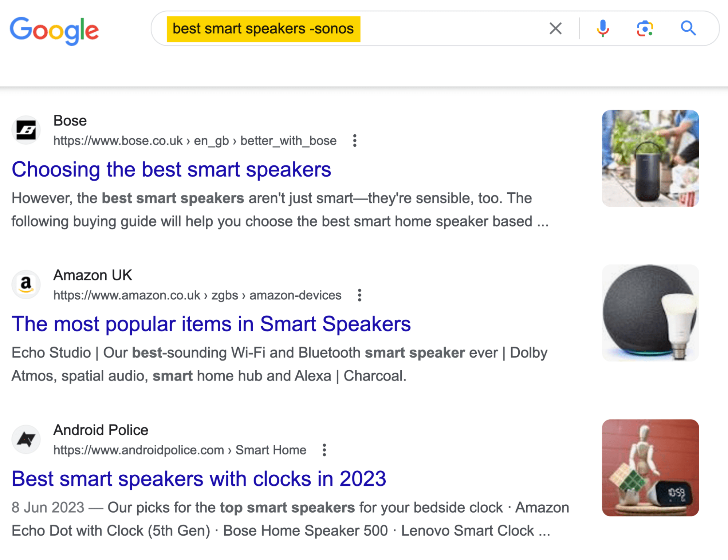
Task: Click the voice search microphone icon
Action: [602, 28]
